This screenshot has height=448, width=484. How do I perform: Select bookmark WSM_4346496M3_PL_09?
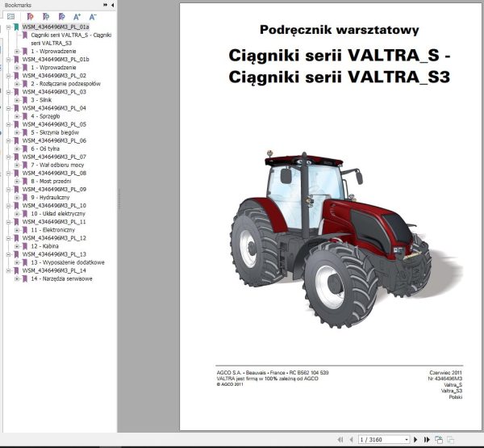tap(54, 190)
